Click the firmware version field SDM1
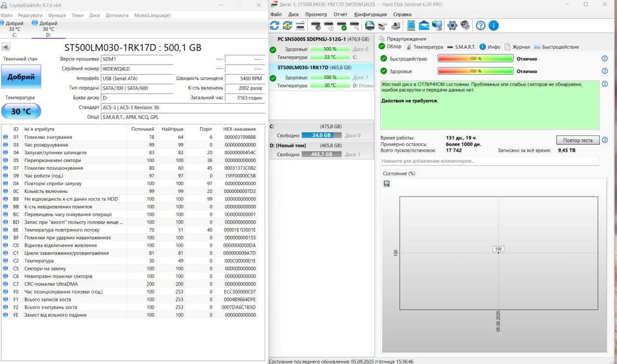Screen dimensions: 617x364 click(x=137, y=59)
